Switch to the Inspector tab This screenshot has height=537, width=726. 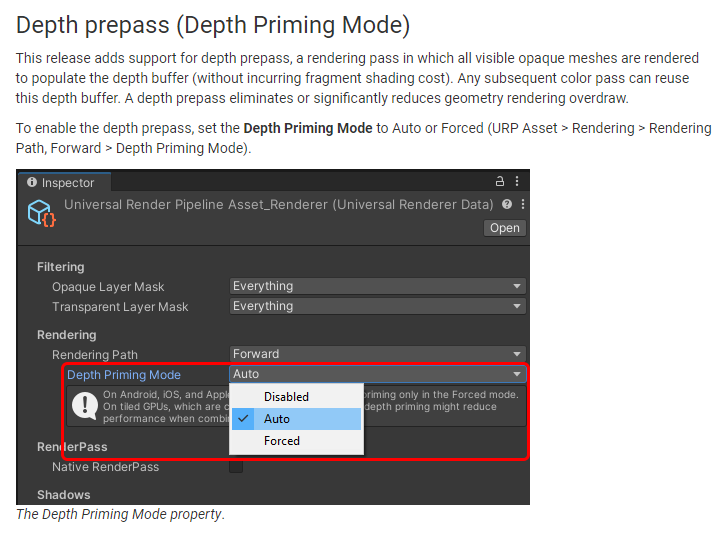62,183
